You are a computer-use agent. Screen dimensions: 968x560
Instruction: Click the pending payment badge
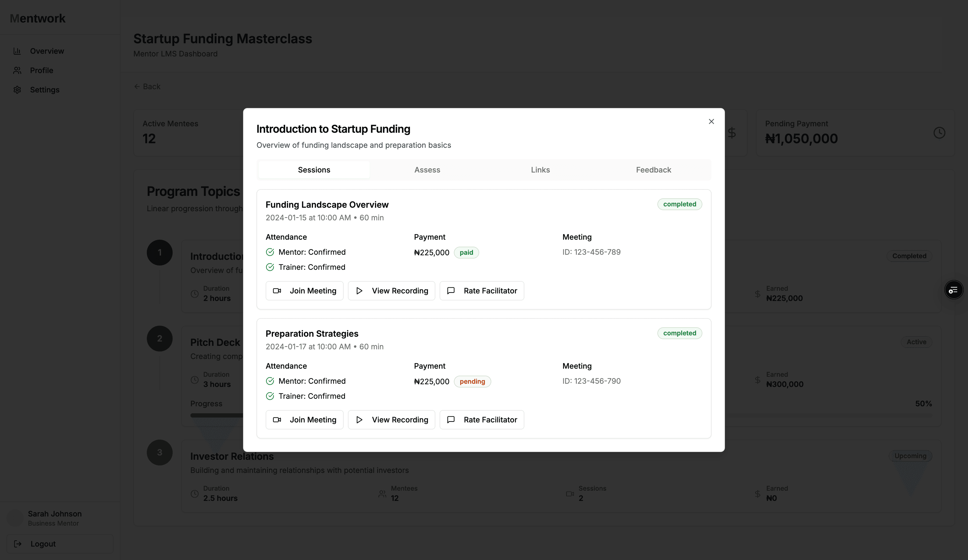[472, 382]
